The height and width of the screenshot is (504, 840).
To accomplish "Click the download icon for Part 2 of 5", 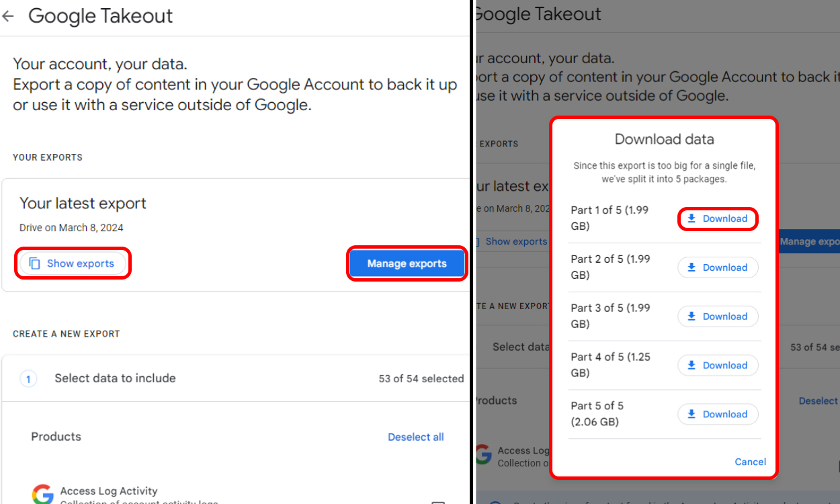I will pos(691,267).
